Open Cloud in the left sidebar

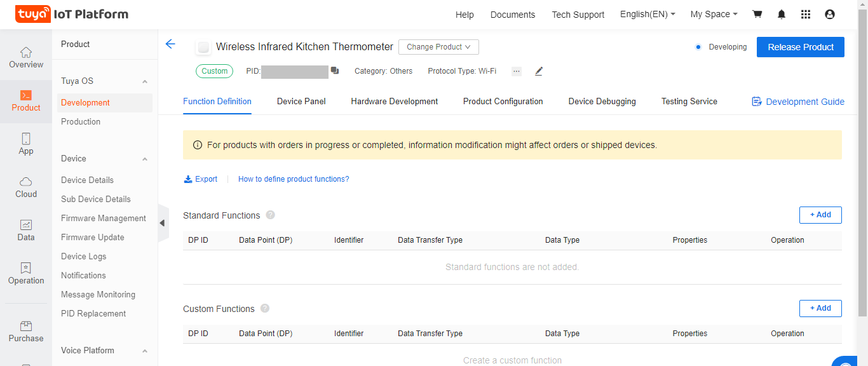26,187
